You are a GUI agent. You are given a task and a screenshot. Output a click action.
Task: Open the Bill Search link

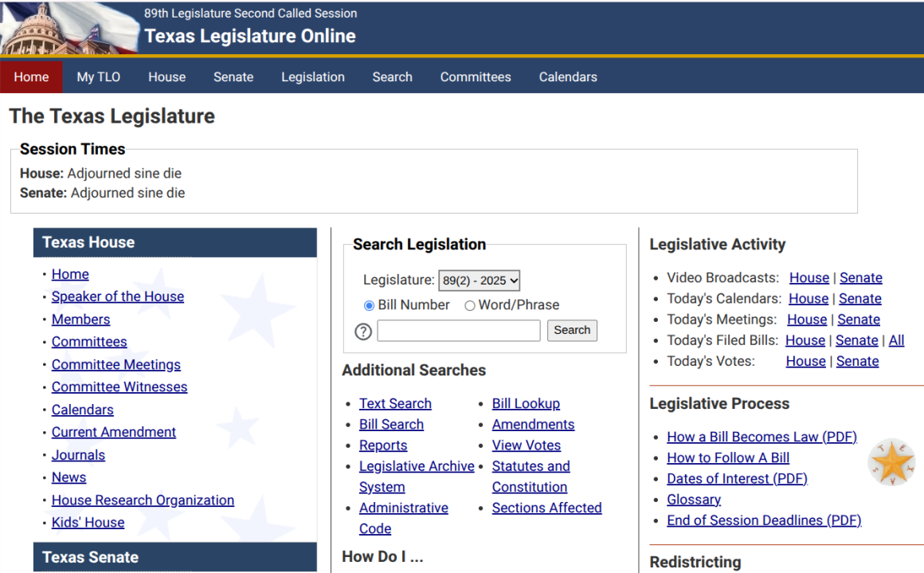pos(391,425)
